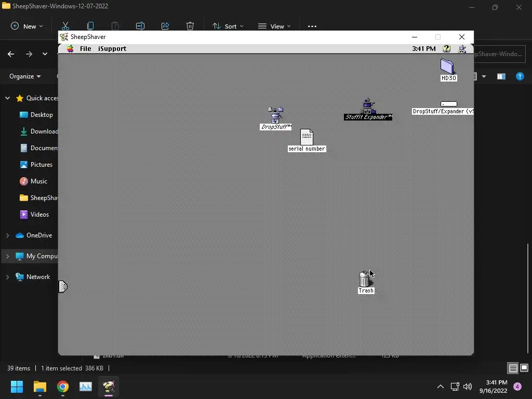Toggle the preview pane icon
532x399 pixels.
[501, 77]
